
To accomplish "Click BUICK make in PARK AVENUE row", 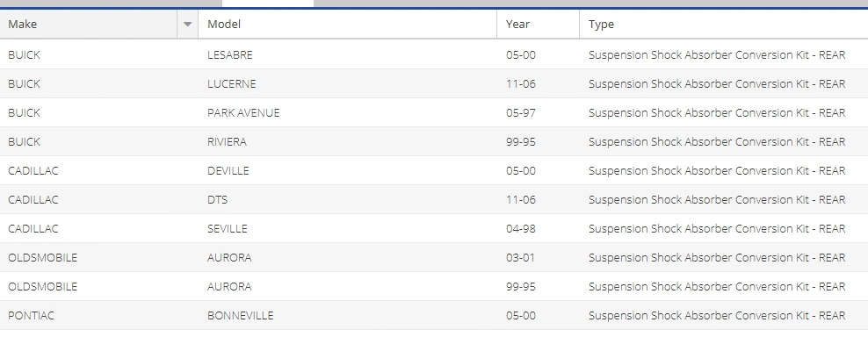I will [24, 113].
